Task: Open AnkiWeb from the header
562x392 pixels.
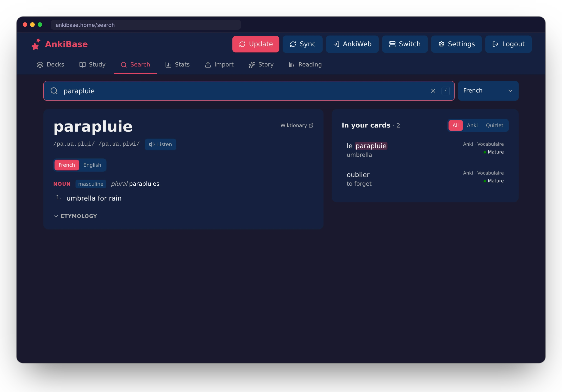Action: 352,44
